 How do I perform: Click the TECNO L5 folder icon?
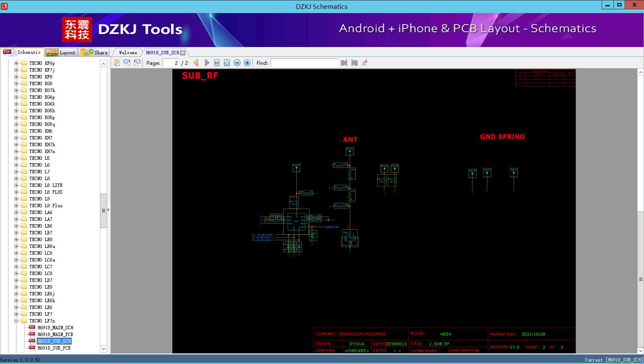coord(24,158)
